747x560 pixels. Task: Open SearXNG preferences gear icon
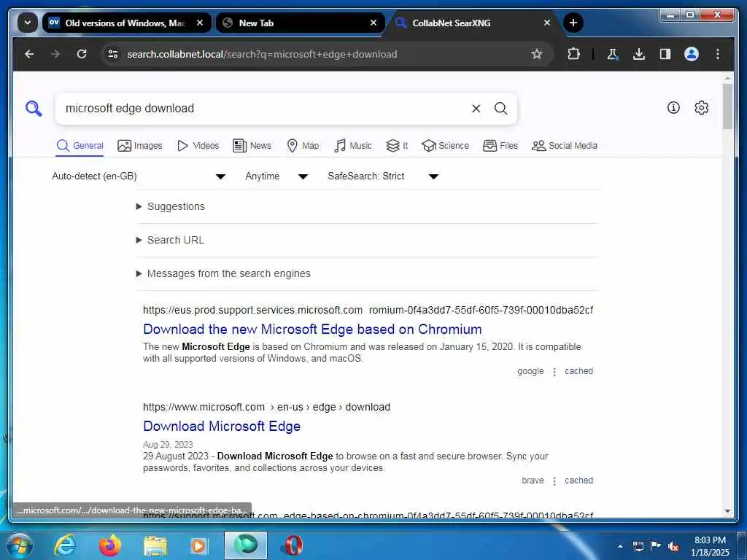701,108
